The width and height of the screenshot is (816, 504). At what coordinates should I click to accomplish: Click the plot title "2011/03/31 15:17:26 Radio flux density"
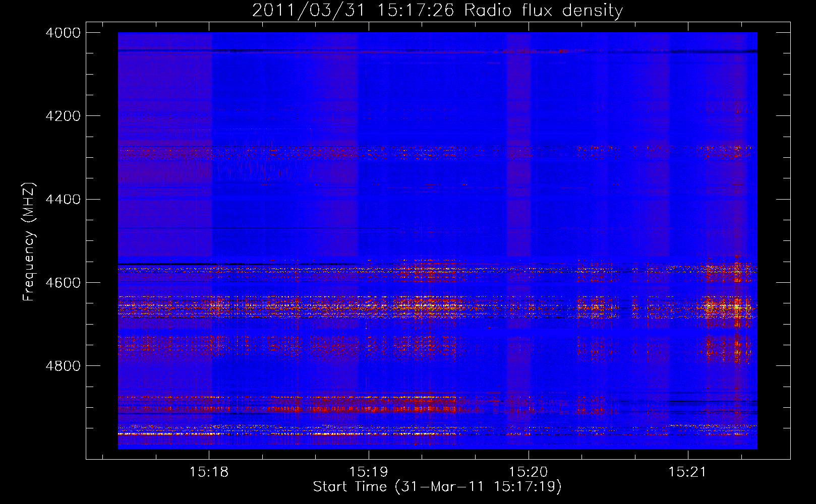click(437, 11)
